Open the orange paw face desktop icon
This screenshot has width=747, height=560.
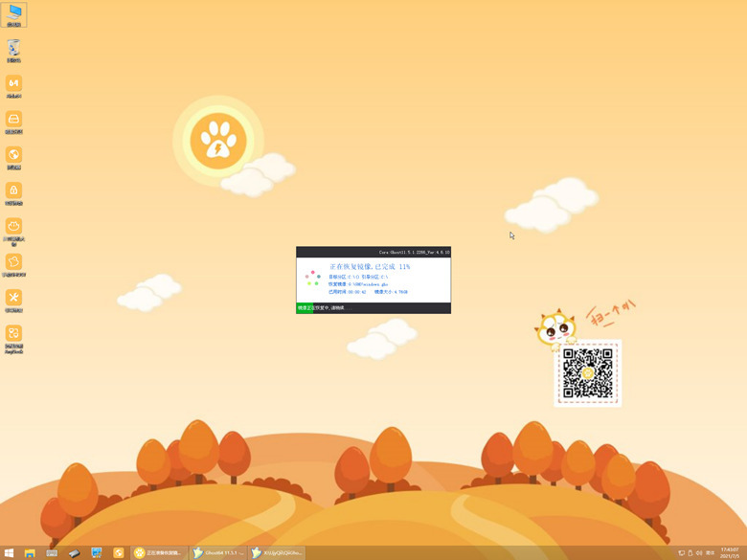(14, 227)
